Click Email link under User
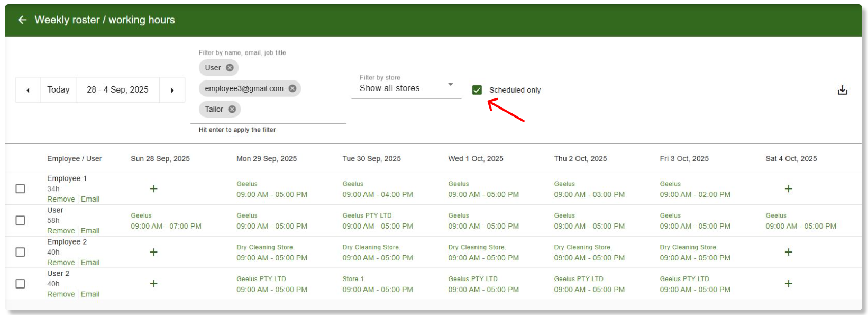Screen dimensions: 868x315 (x=90, y=231)
